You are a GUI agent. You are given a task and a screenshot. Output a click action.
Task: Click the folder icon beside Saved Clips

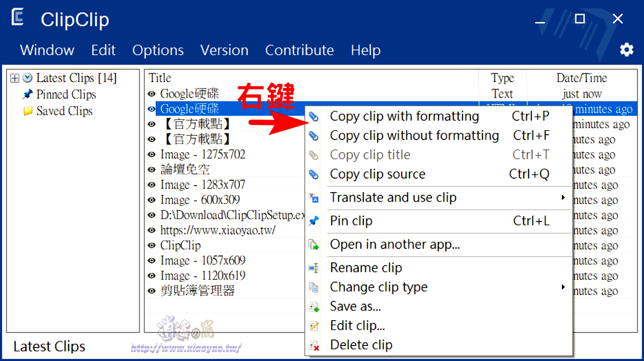tap(27, 112)
